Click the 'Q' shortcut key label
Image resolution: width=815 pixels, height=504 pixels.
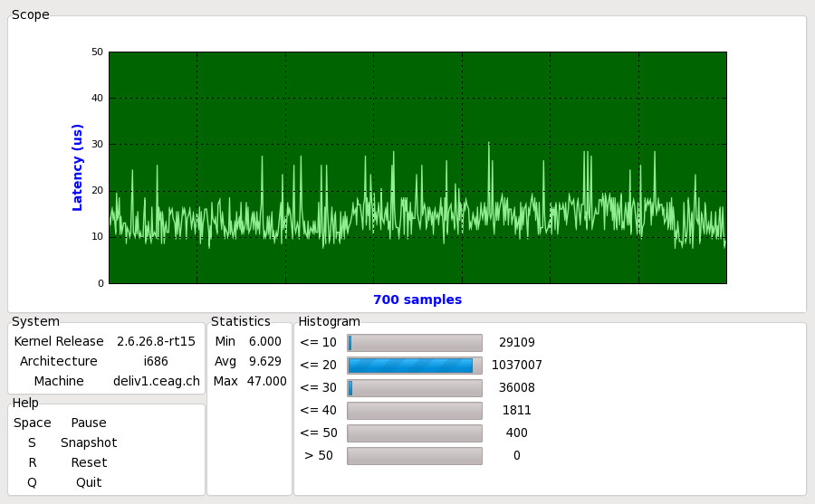(33, 482)
